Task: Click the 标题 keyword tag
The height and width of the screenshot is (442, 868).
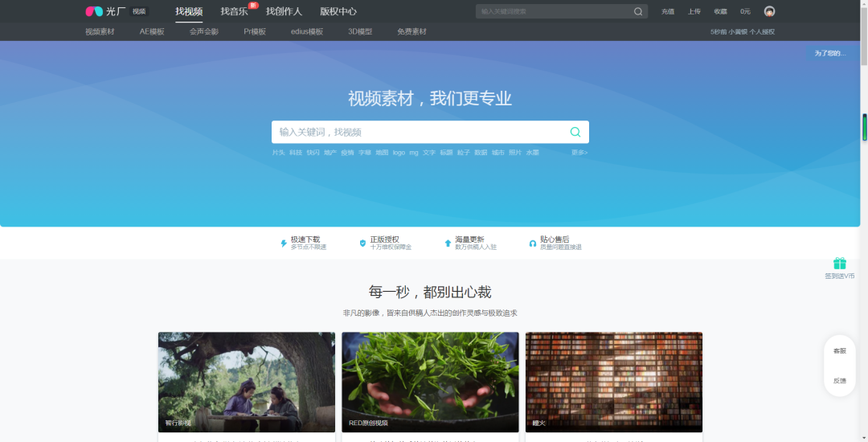Action: click(x=446, y=152)
